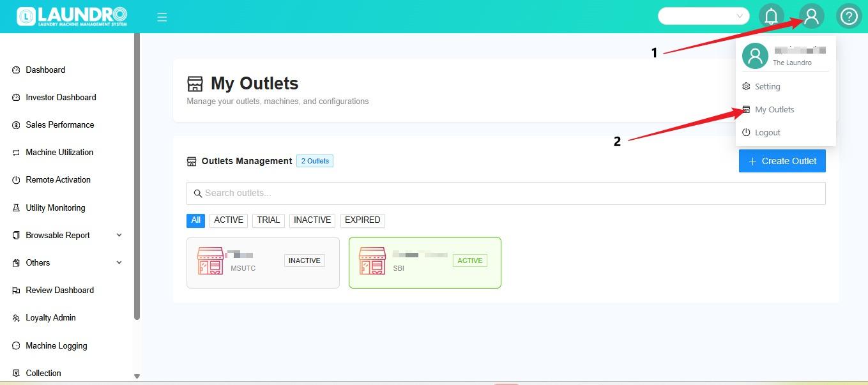This screenshot has width=868, height=385.
Task: Open Machine Utilization page
Action: point(59,153)
